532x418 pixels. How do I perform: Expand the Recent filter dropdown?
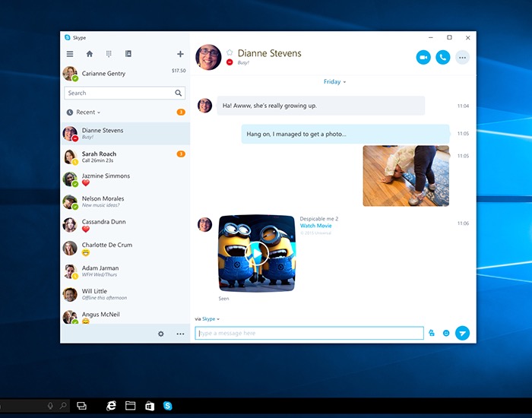tap(87, 112)
